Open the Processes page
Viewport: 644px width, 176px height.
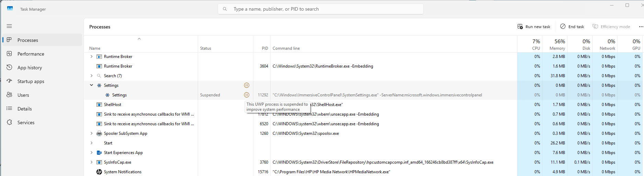pyautogui.click(x=43, y=40)
